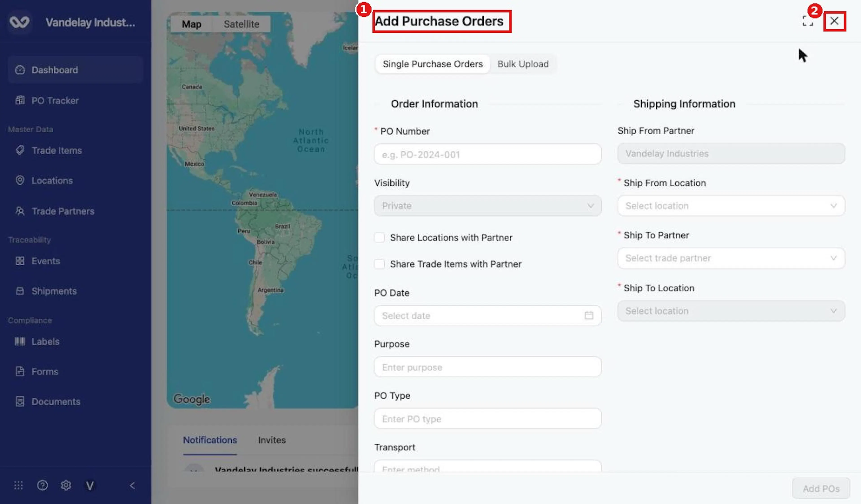Image resolution: width=861 pixels, height=504 pixels.
Task: Open the Ship To Partner dropdown
Action: [x=731, y=258]
